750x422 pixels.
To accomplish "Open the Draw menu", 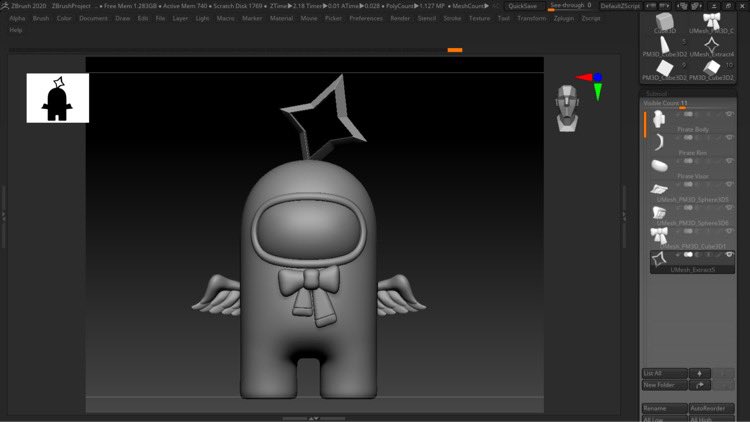I will (x=122, y=18).
